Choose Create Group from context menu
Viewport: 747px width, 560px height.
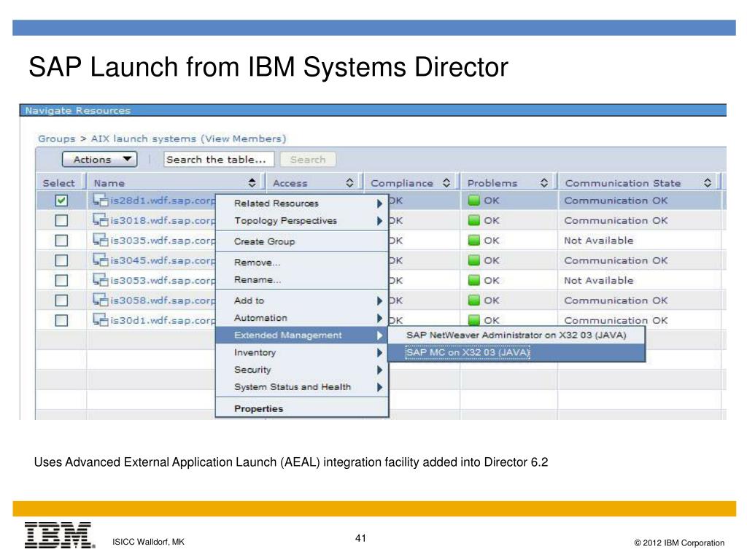(302, 241)
